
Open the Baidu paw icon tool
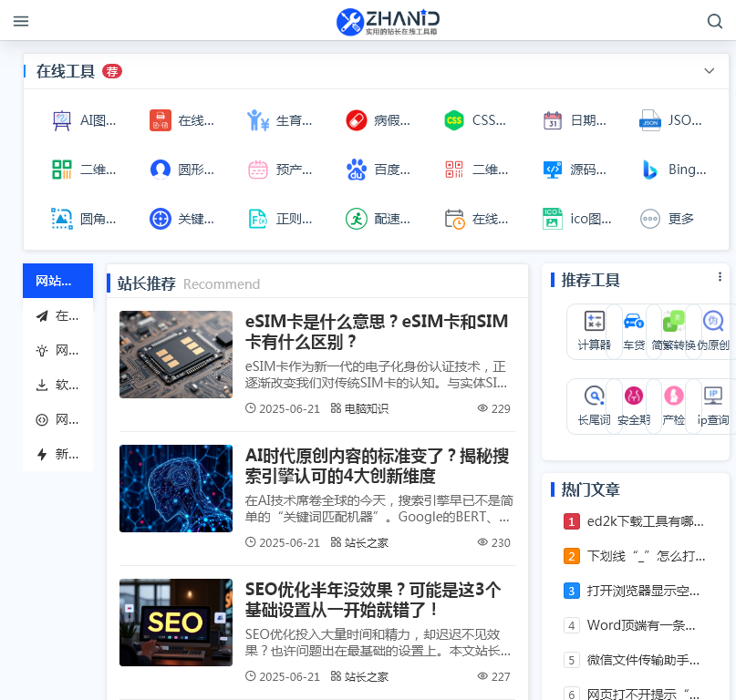(x=356, y=169)
